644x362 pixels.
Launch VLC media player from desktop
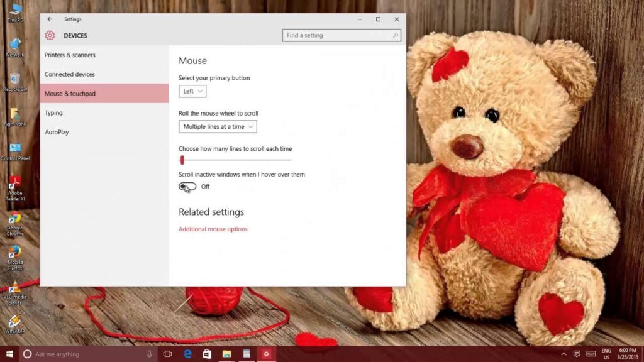[x=15, y=293]
